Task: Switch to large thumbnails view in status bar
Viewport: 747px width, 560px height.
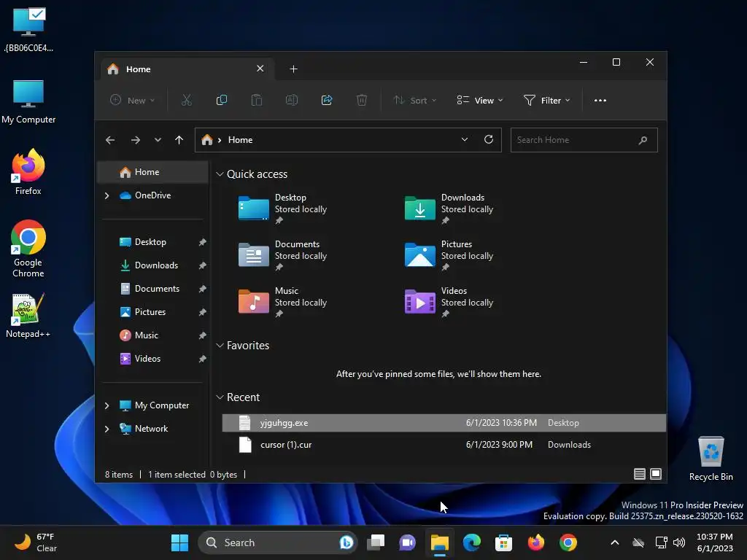Action: 656,474
